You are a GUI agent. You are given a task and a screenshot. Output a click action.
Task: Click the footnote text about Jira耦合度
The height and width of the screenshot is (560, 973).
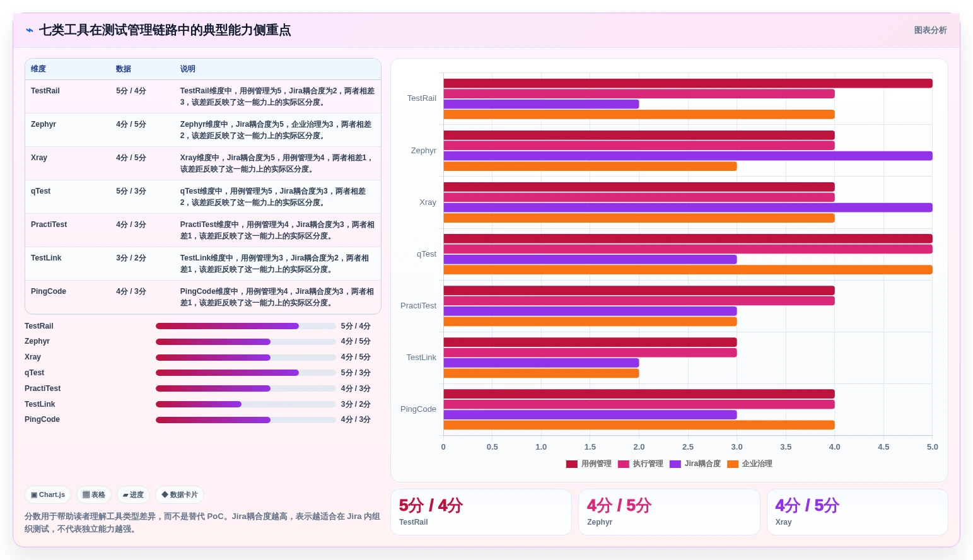click(x=202, y=523)
